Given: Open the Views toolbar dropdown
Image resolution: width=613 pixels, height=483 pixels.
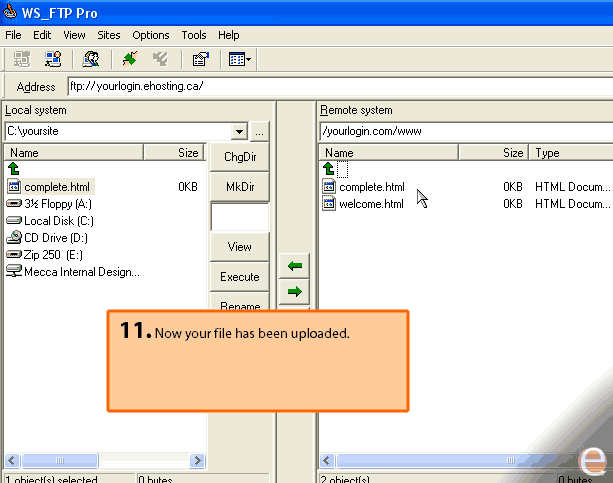Looking at the screenshot, I should coord(240,59).
